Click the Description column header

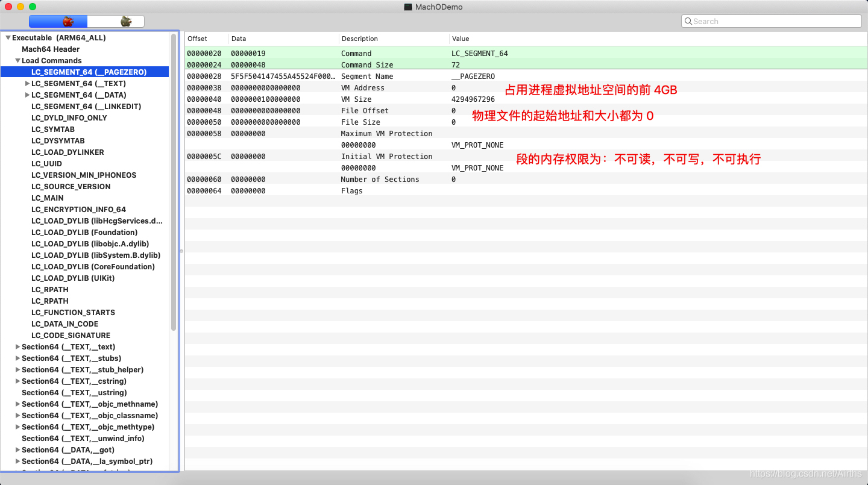[x=394, y=39]
